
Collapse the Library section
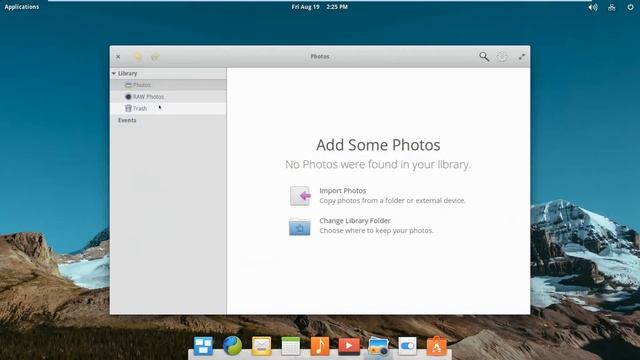coord(114,73)
